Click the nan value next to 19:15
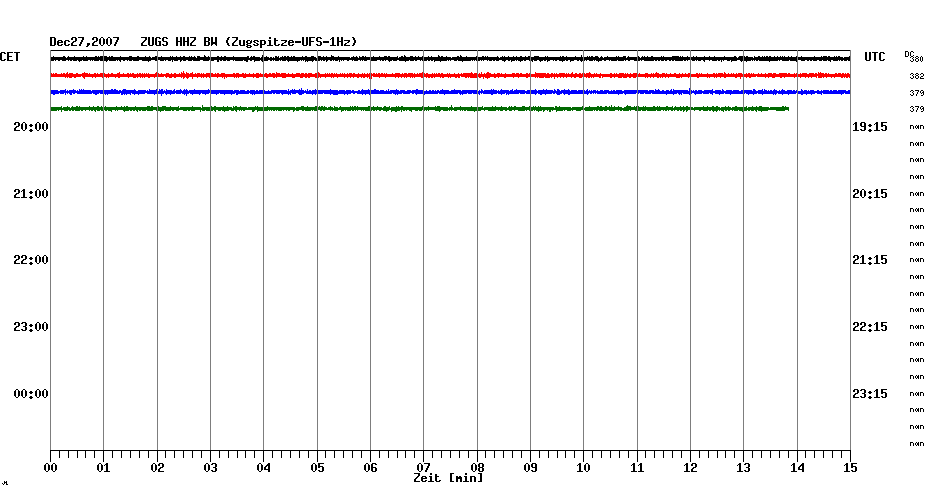The width and height of the screenshot is (930, 494). [x=916, y=127]
